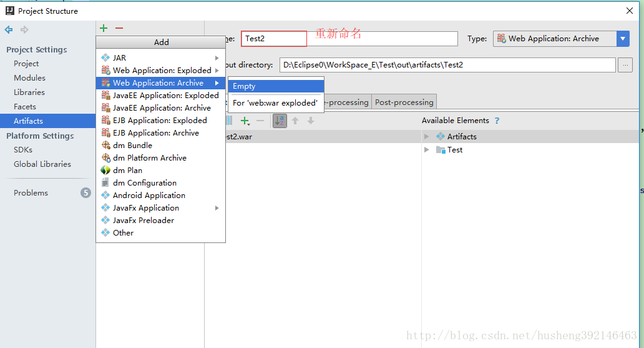Click the Android Application icon
Viewport: 644px width, 348px height.
point(105,195)
